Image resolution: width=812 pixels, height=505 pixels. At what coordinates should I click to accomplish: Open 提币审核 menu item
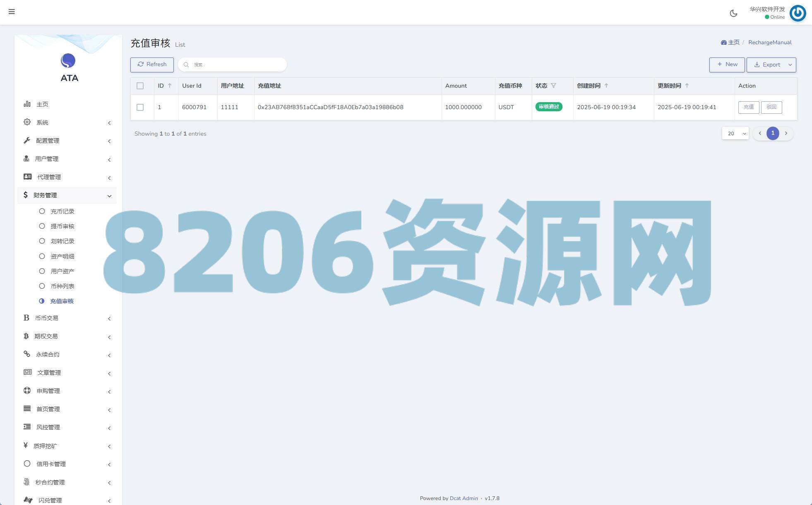(x=62, y=226)
